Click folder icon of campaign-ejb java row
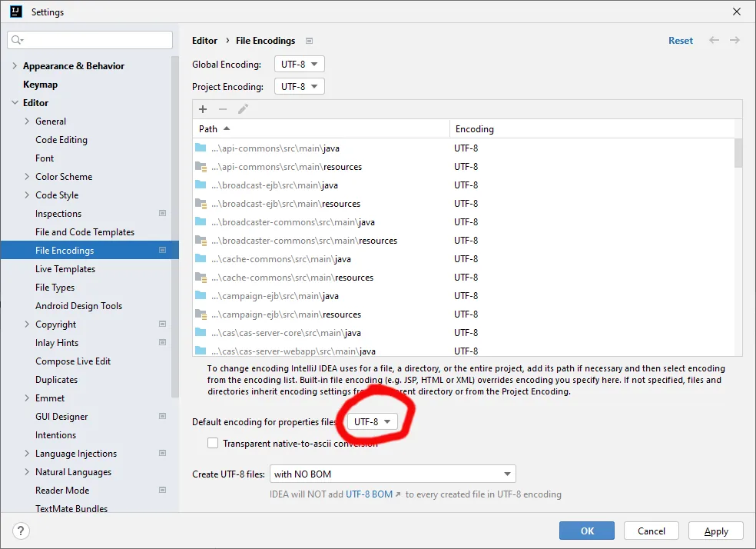Image resolution: width=756 pixels, height=549 pixels. tap(201, 295)
